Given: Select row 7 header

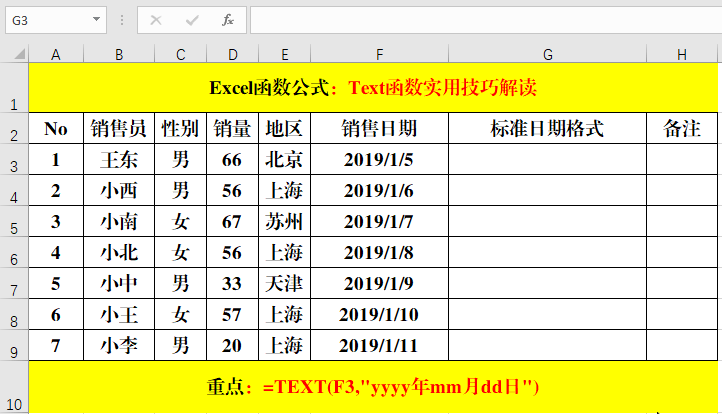Looking at the screenshot, I should pos(14,283).
